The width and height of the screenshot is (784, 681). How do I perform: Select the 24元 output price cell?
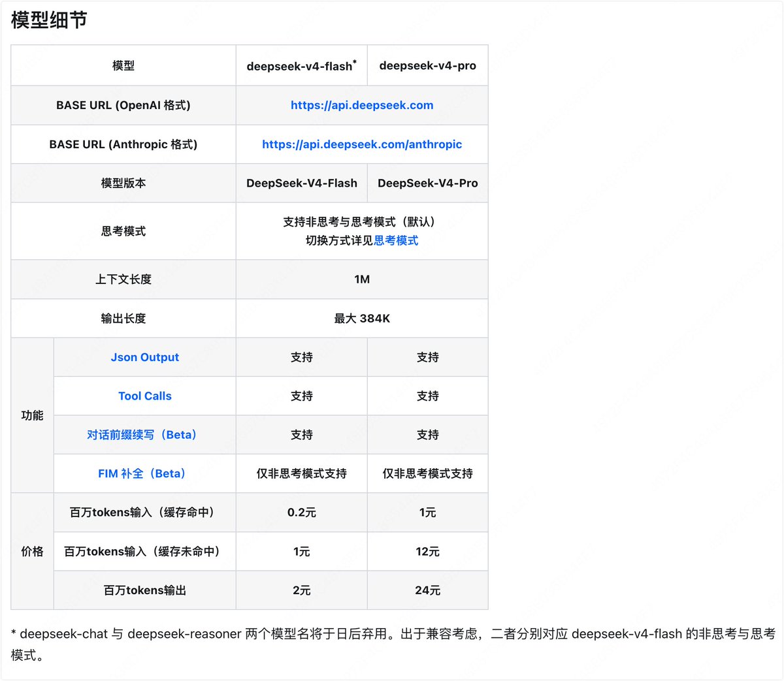point(428,590)
